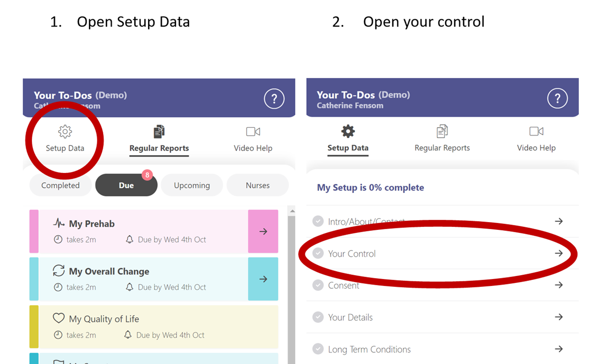Switch to the Upcoming tab

pyautogui.click(x=192, y=185)
